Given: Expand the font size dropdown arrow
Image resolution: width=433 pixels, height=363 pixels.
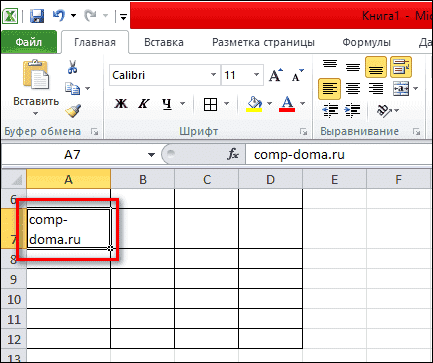Looking at the screenshot, I should [256, 75].
